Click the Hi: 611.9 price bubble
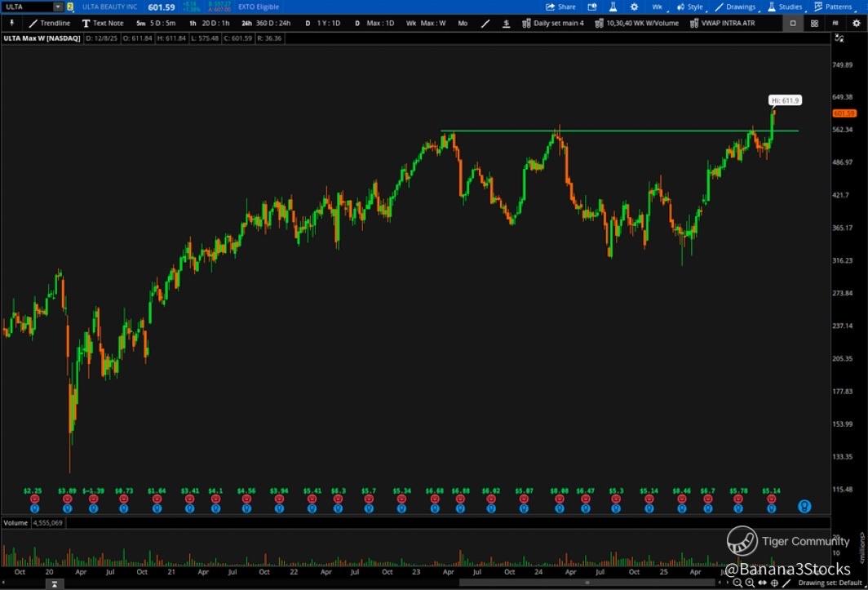The image size is (868, 590). pos(785,100)
